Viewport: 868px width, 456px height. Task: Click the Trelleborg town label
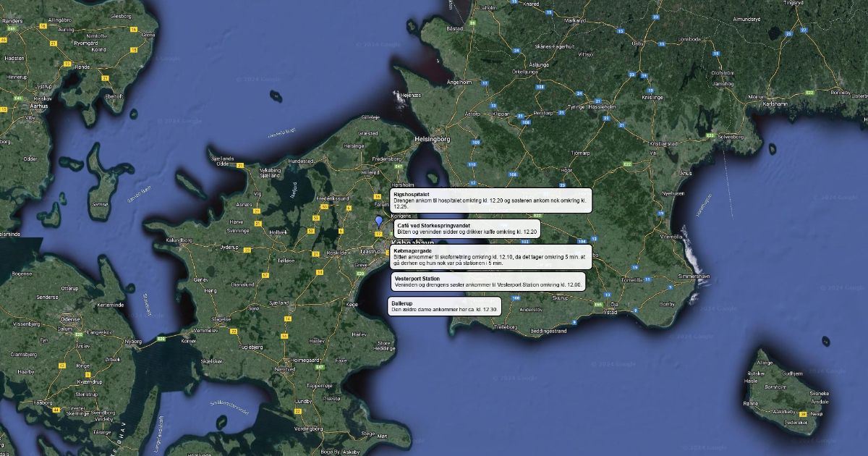tap(504, 326)
